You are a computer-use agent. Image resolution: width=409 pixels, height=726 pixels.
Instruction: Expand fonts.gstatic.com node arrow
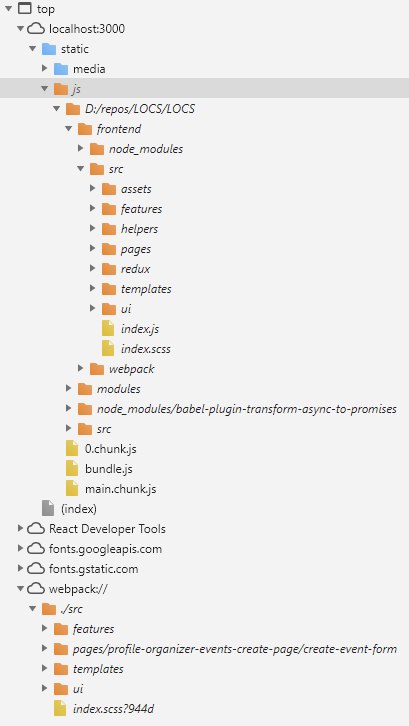pos(20,569)
